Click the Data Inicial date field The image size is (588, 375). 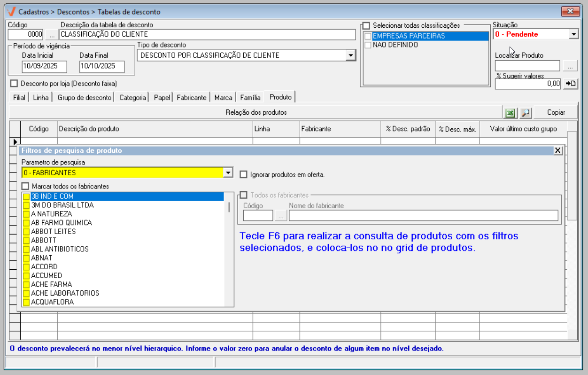point(44,66)
